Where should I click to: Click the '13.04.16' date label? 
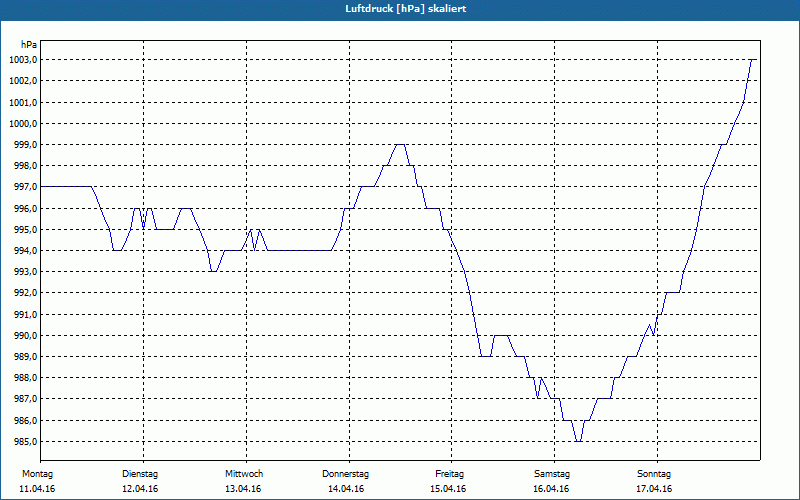[x=243, y=489]
